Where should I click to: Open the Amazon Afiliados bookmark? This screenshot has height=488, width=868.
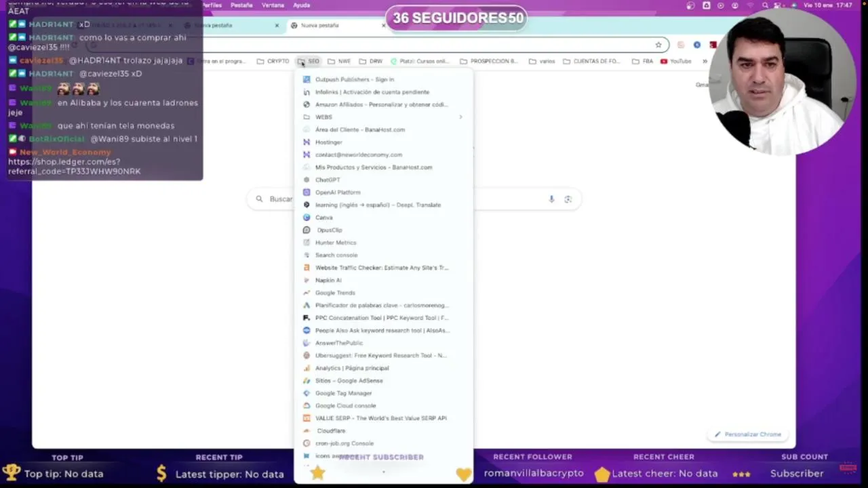(x=383, y=104)
